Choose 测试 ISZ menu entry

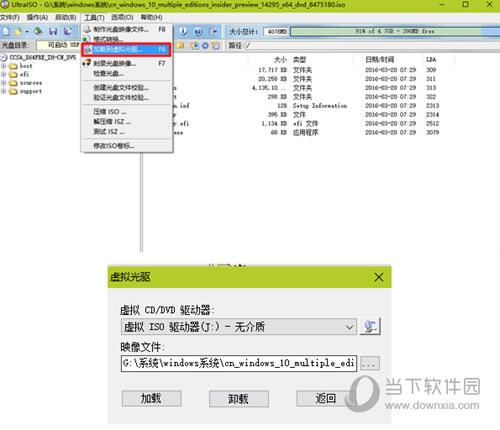[127, 131]
